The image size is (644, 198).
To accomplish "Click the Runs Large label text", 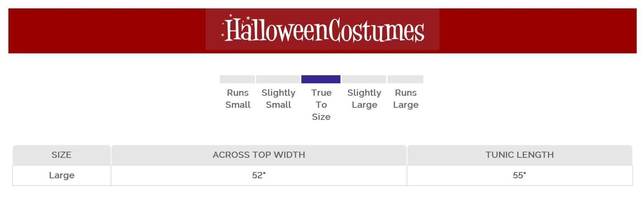I will tap(406, 99).
